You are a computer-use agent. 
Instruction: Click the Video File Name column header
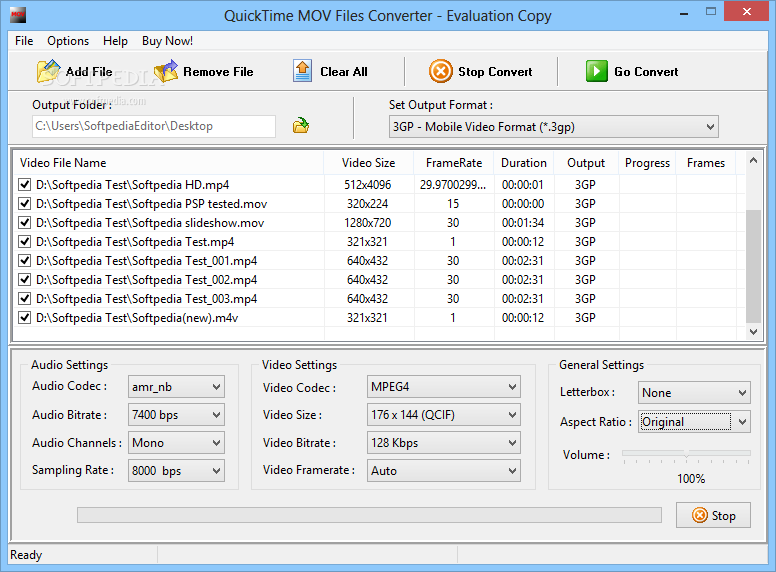[x=168, y=163]
